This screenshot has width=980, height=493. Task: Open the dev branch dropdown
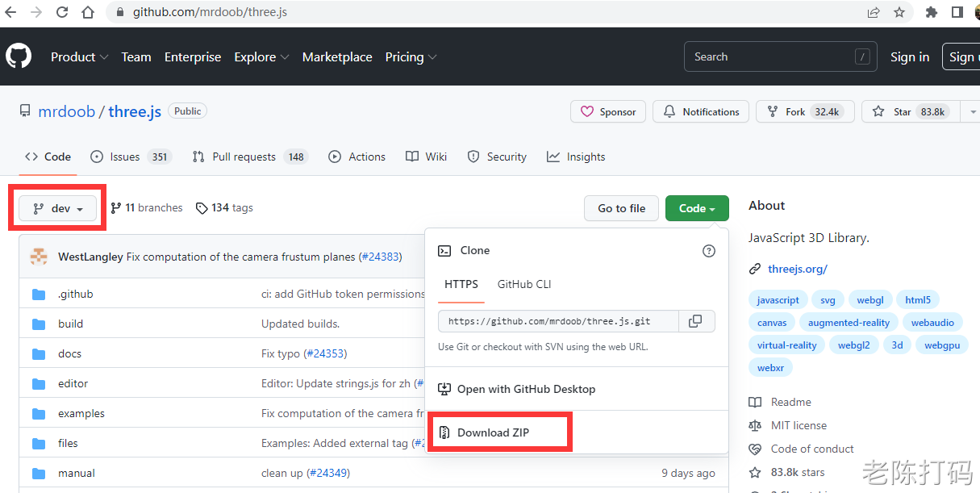tap(58, 208)
